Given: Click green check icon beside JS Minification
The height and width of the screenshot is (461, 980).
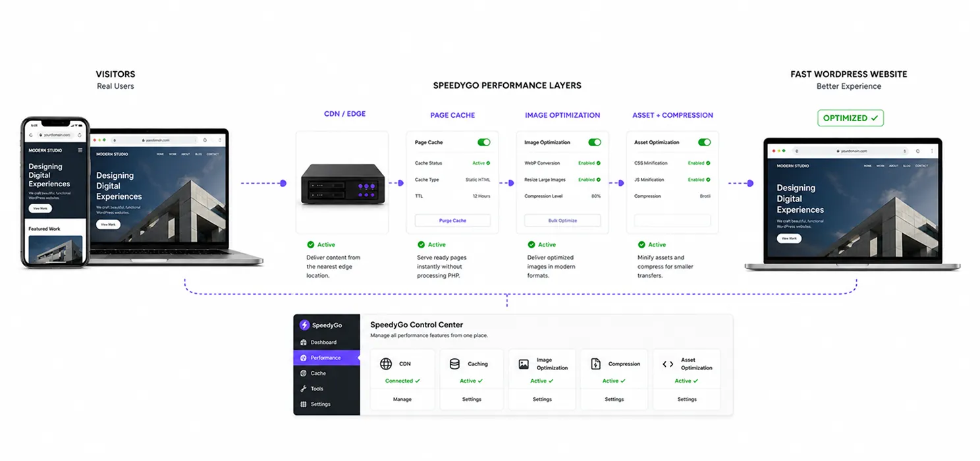Looking at the screenshot, I should (x=709, y=180).
